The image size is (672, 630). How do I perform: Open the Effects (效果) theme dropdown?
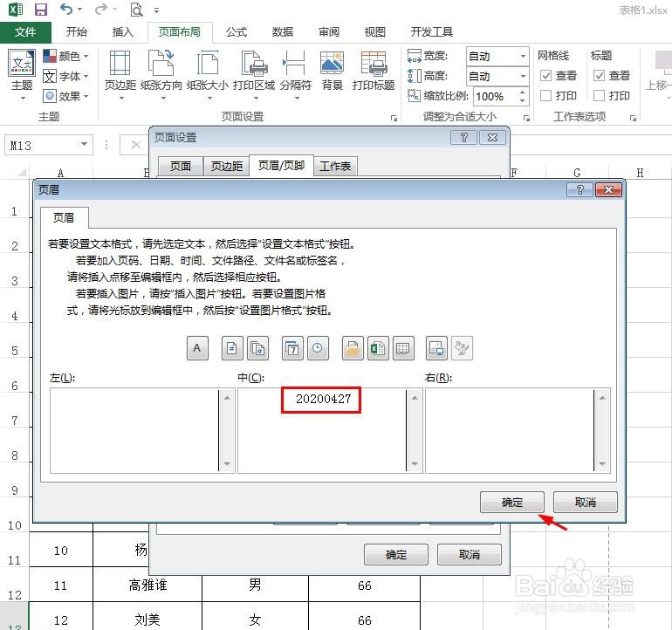(x=66, y=96)
